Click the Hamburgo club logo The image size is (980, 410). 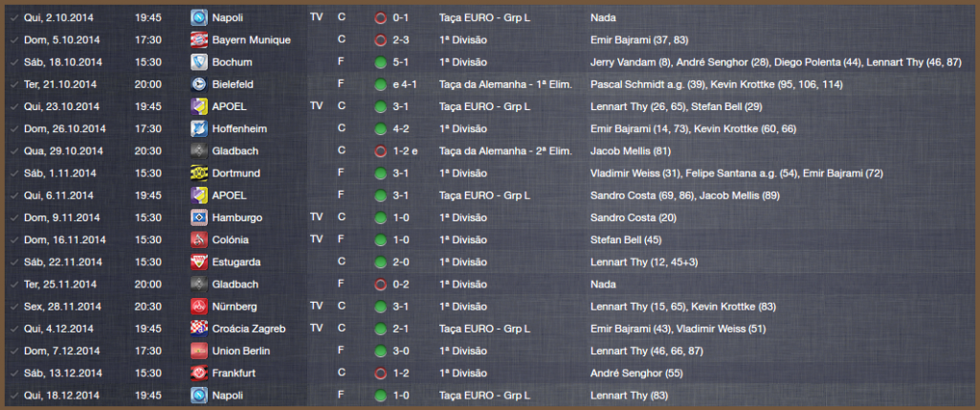coord(198,217)
